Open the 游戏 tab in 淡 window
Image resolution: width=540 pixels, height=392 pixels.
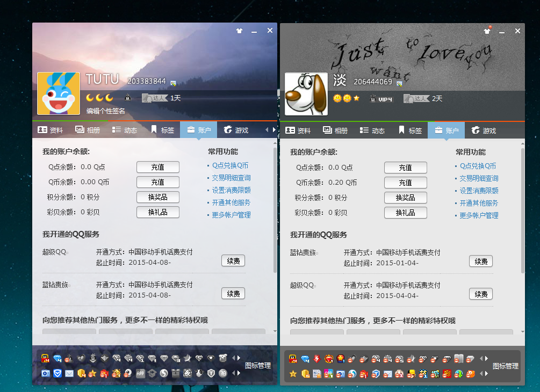[484, 131]
